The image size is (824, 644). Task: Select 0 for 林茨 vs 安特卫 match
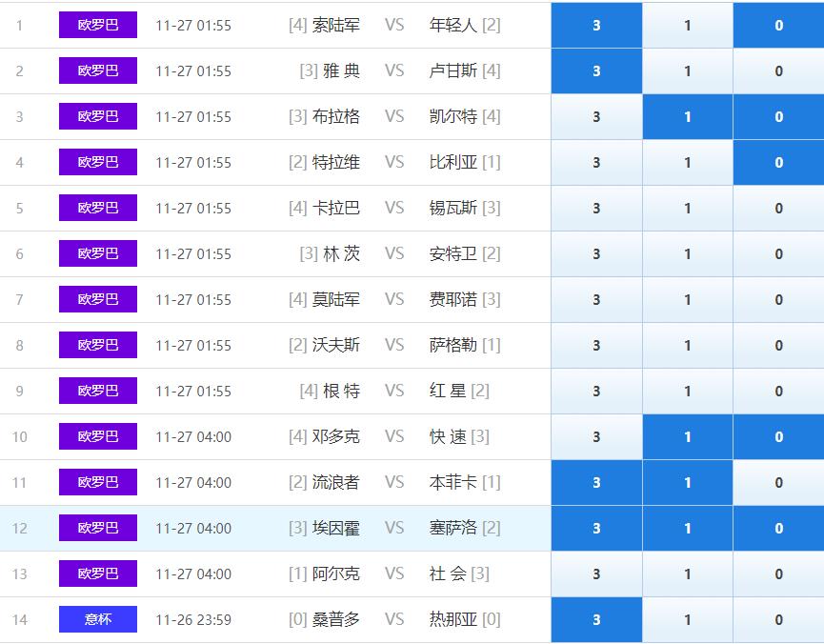(x=779, y=254)
